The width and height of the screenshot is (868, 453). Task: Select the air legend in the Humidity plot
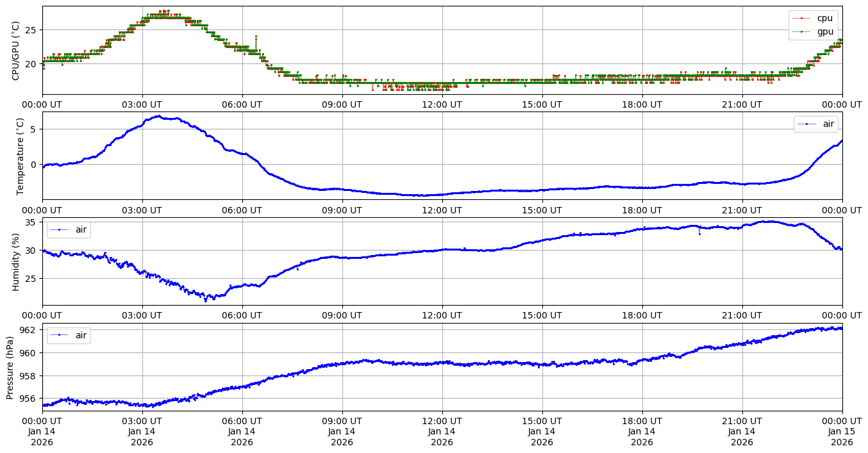tap(69, 229)
